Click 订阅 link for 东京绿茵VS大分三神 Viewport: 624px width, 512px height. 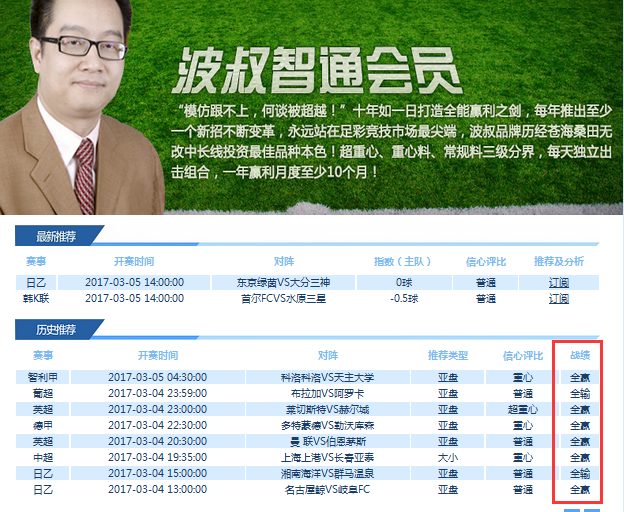pos(559,283)
